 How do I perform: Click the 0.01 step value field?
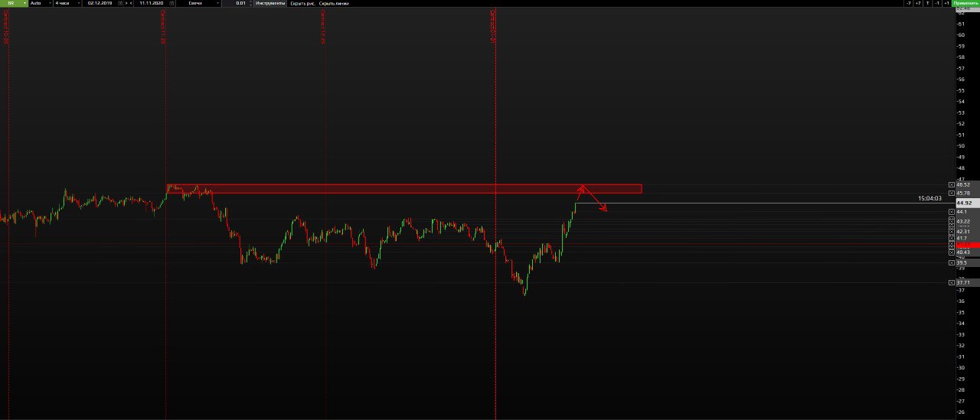coord(237,3)
